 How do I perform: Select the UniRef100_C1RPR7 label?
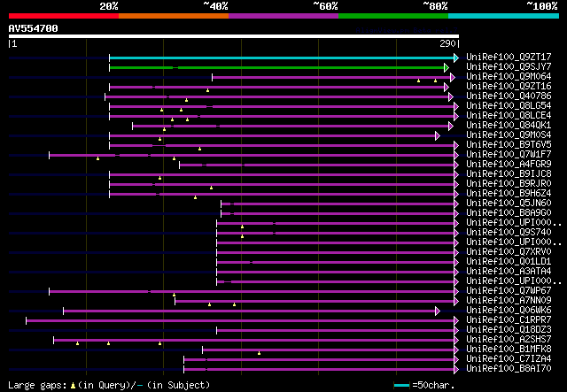tap(509, 320)
